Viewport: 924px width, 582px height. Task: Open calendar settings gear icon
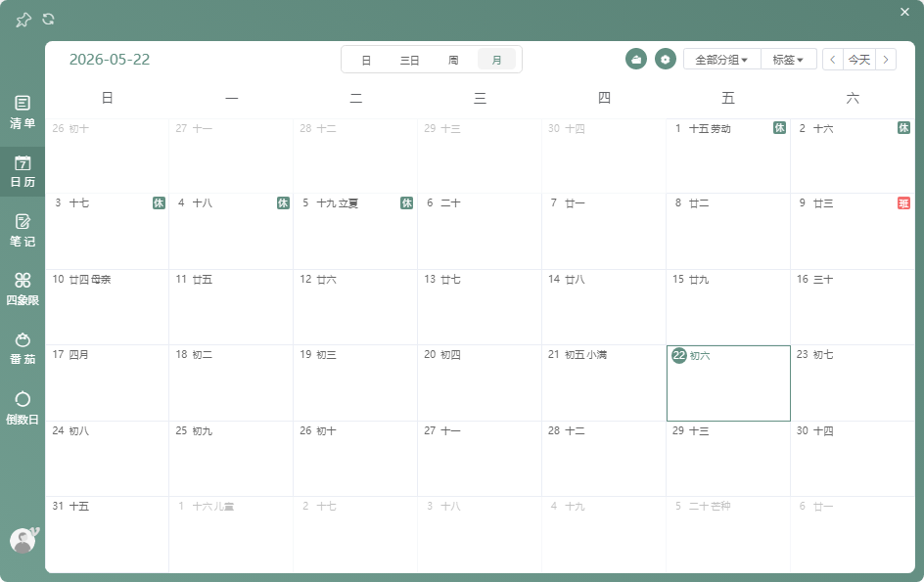tap(666, 59)
